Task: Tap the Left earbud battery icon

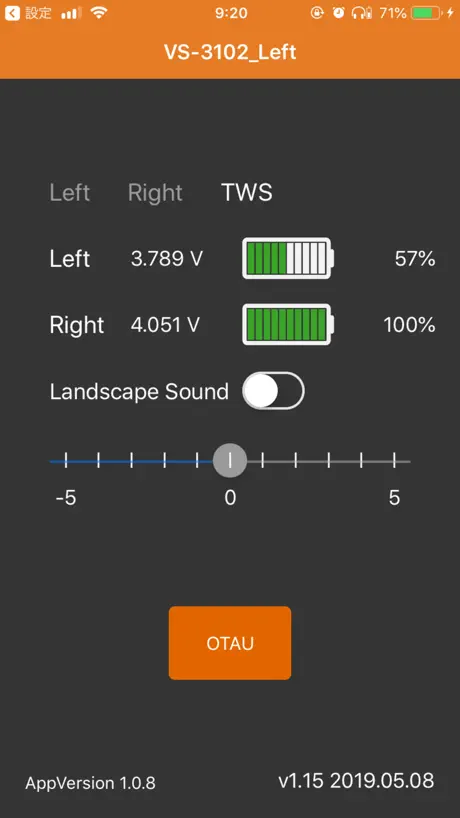Action: 288,258
